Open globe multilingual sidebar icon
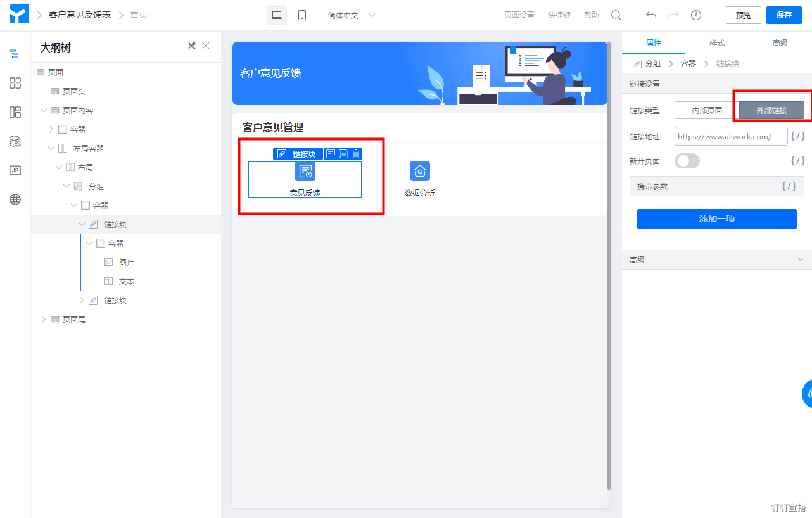Screen dimensions: 812x518 point(15,199)
